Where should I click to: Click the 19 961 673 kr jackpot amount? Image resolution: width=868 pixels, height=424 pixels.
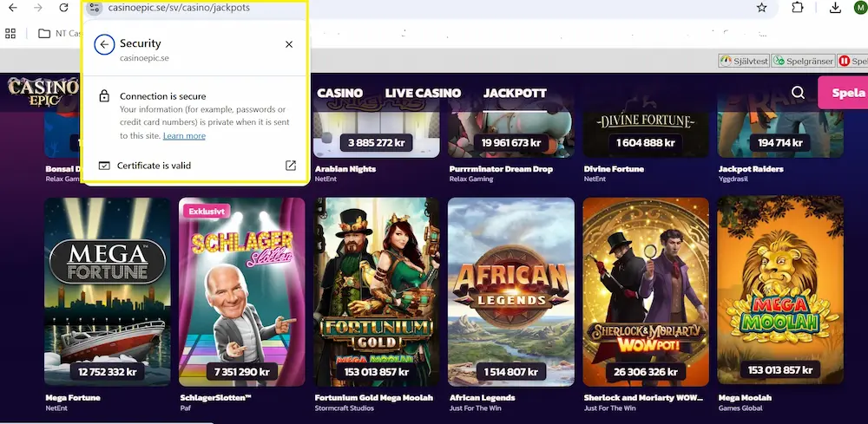tap(511, 142)
